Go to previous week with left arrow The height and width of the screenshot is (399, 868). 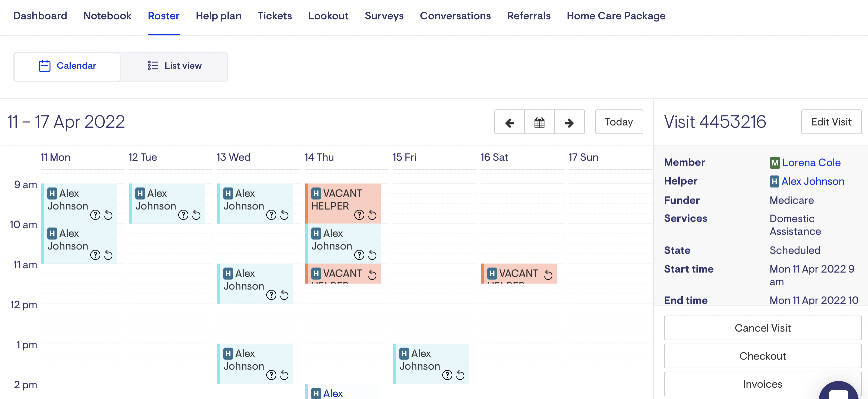509,122
